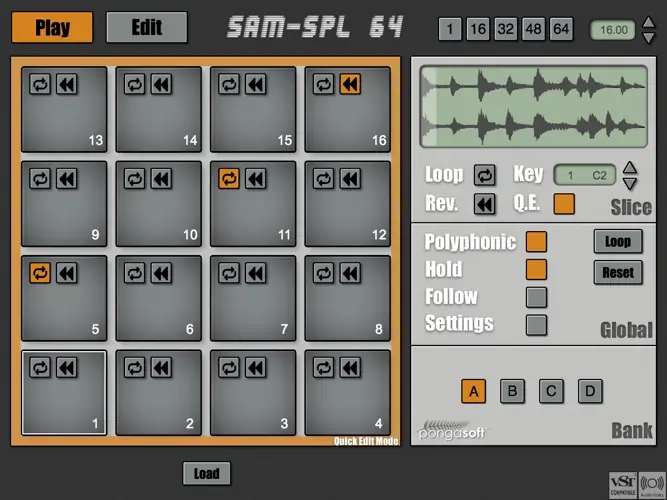
Task: Select the 32 slices preset
Action: (x=506, y=29)
